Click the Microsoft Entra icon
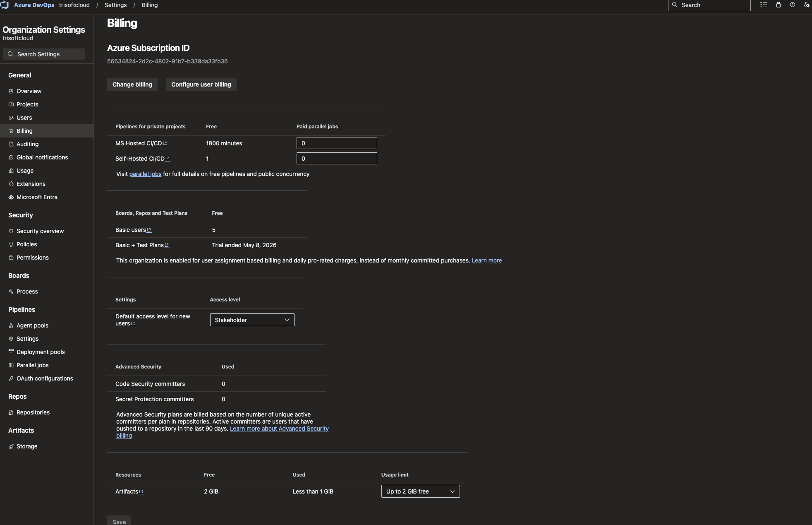This screenshot has height=525, width=812. pyautogui.click(x=11, y=197)
